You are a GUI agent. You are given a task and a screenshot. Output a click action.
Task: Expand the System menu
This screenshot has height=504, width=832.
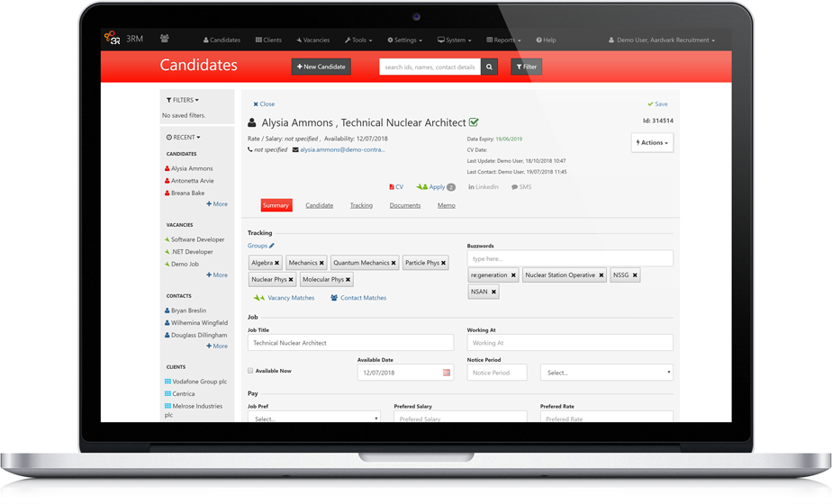pos(454,40)
